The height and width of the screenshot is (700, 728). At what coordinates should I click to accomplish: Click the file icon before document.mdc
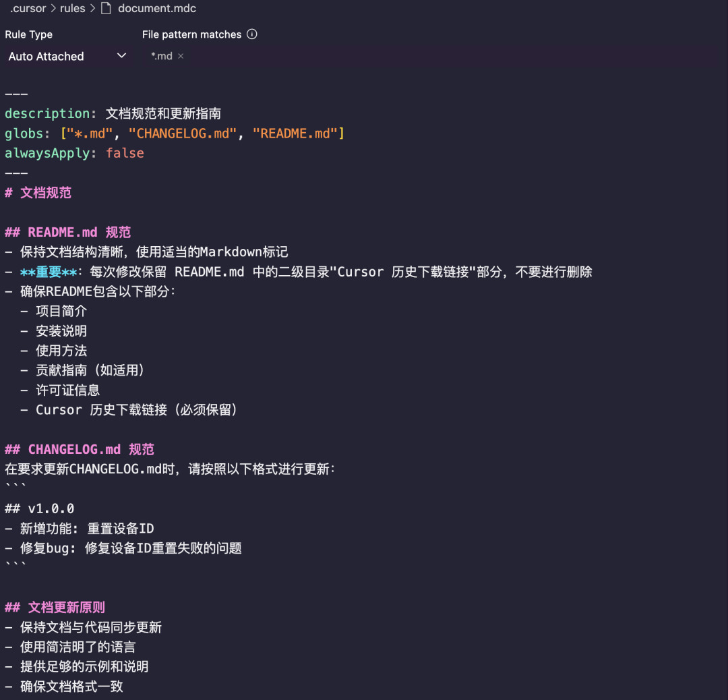coord(106,8)
